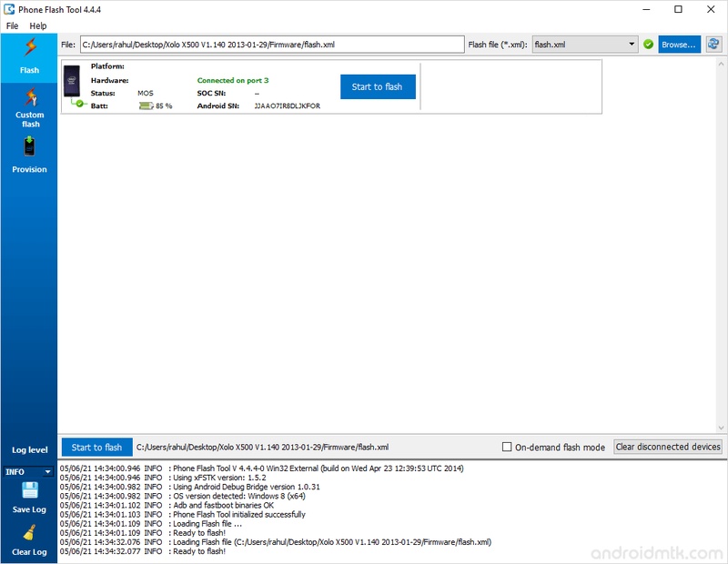
Task: Click Clear disconnected devices
Action: (x=669, y=446)
